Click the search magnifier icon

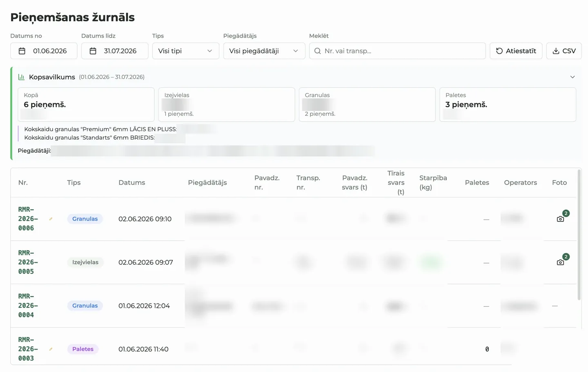pyautogui.click(x=317, y=51)
